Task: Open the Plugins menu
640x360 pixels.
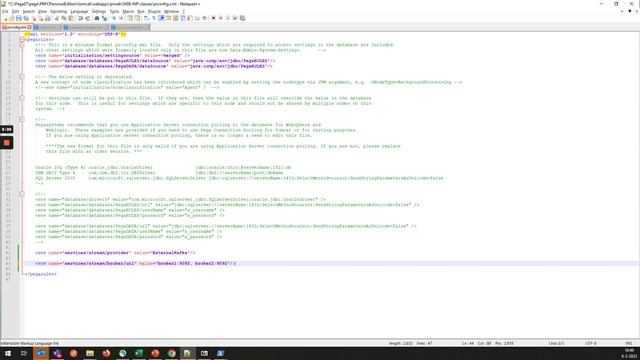Action: click(x=154, y=11)
